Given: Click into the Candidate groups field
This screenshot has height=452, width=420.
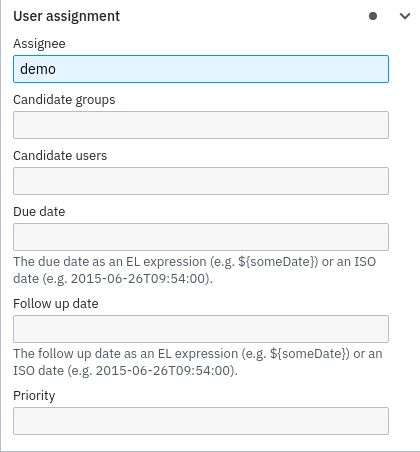Looking at the screenshot, I should click(x=201, y=125).
